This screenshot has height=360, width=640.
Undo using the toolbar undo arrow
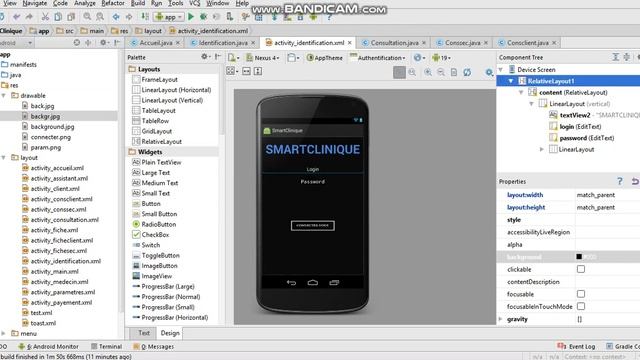(x=16, y=17)
